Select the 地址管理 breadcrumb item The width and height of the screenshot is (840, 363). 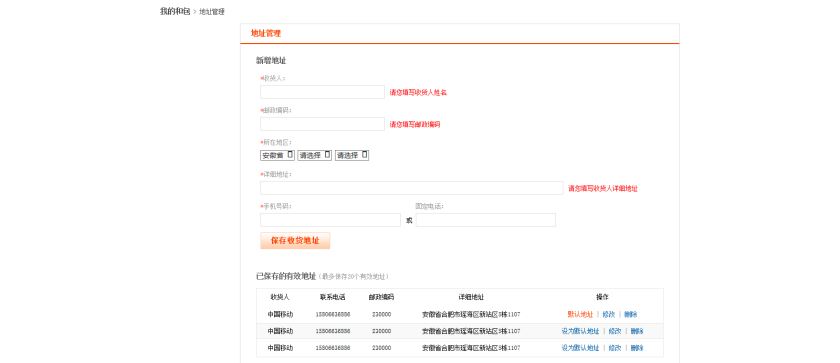pos(212,12)
